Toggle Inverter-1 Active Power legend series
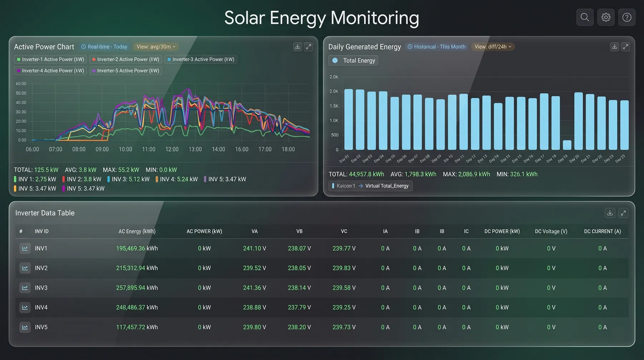644x360 pixels. [50, 59]
